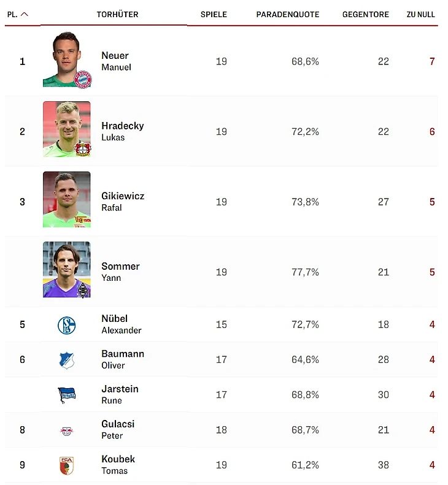This screenshot has height=485, width=448.
Task: Toggle sort arrow next to PL.
Action: 25,15
